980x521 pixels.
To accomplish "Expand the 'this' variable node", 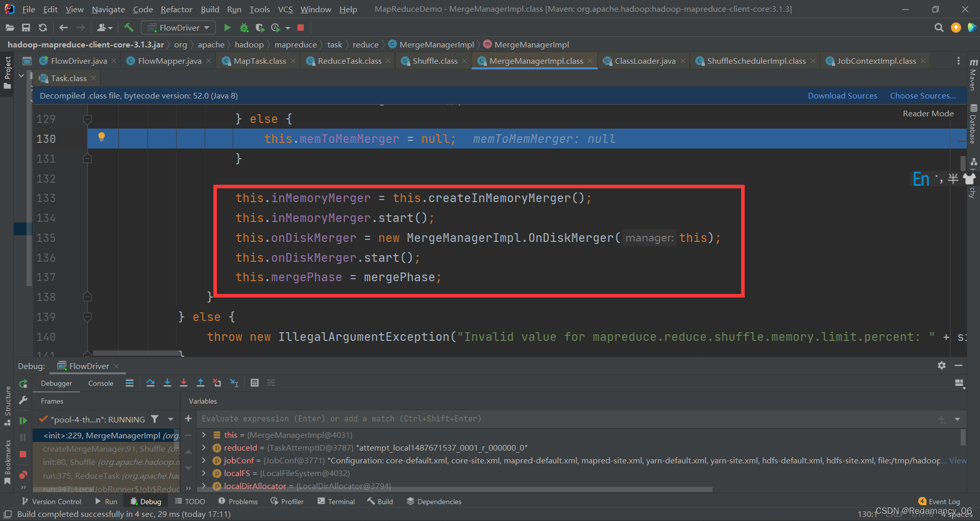I will pos(204,435).
